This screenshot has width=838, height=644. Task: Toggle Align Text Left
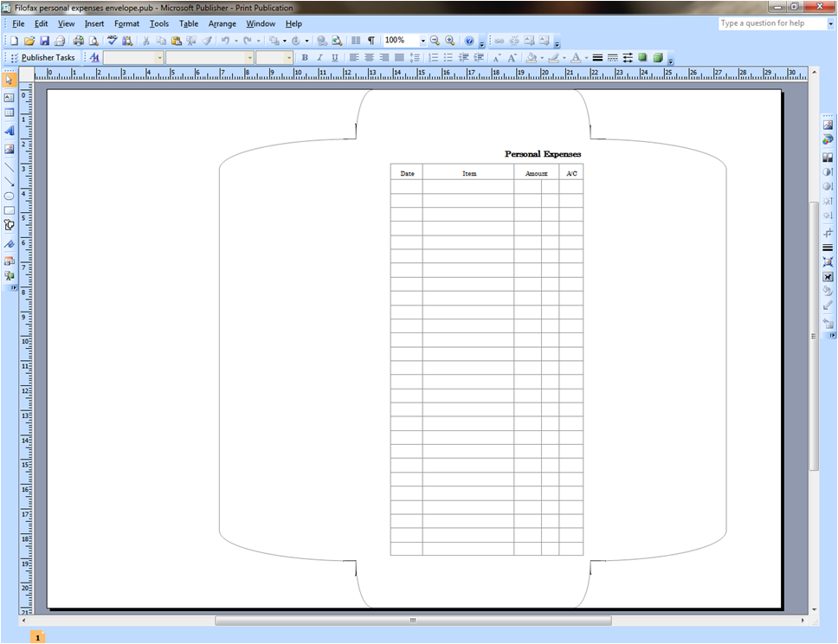pyautogui.click(x=354, y=57)
